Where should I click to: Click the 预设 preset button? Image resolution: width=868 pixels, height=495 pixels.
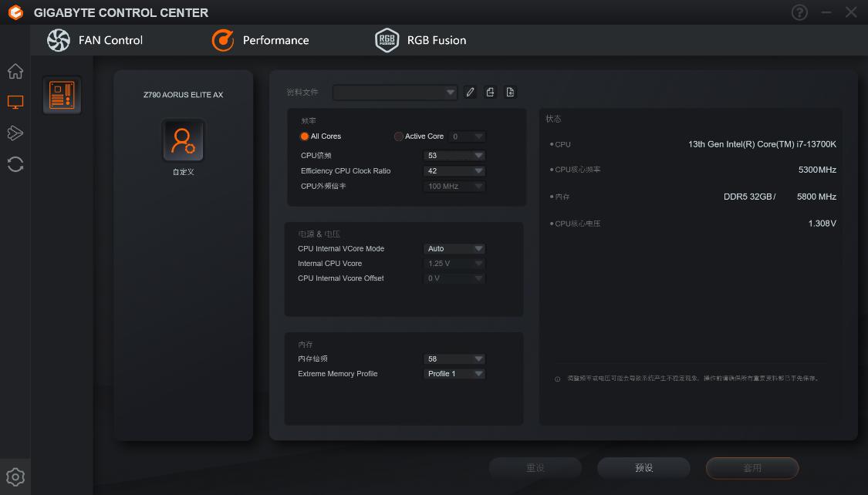coord(643,467)
